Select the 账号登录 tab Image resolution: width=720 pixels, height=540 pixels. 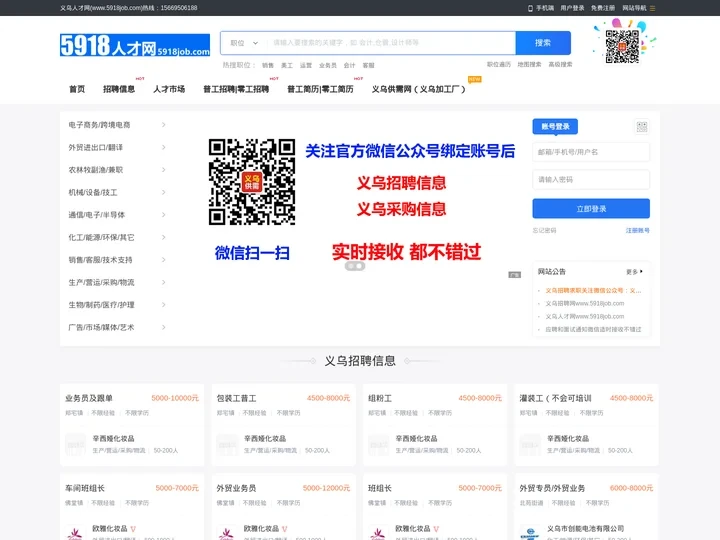coord(555,127)
